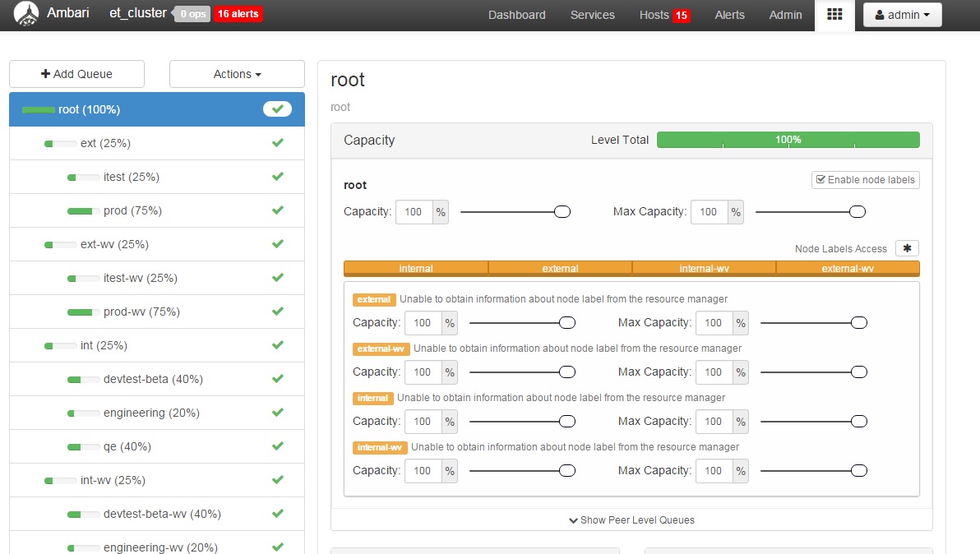This screenshot has height=554, width=980.
Task: Click the Ambari logo
Action: point(25,14)
